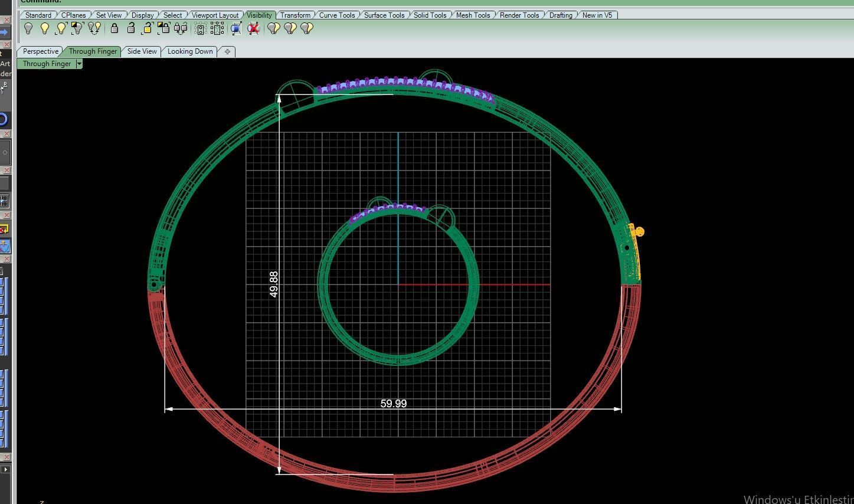The width and height of the screenshot is (854, 504).
Task: Select the 59.99 horizontal dimension text
Action: (394, 404)
